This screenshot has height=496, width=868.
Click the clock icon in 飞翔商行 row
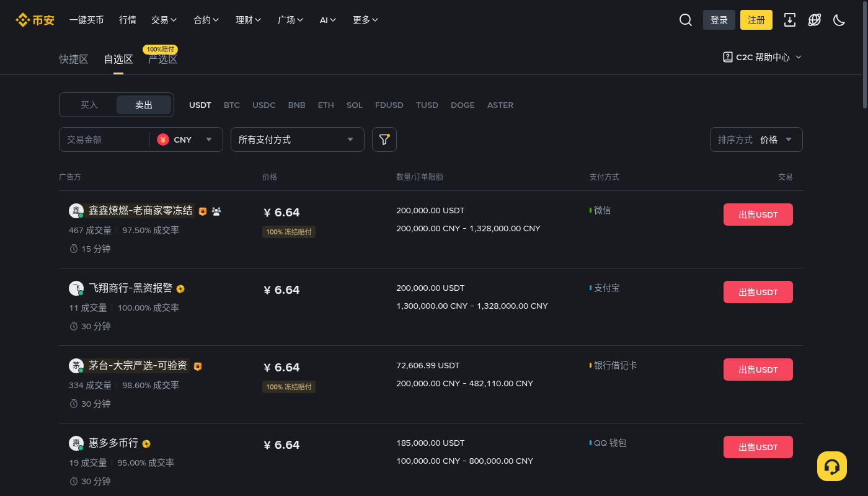[74, 326]
